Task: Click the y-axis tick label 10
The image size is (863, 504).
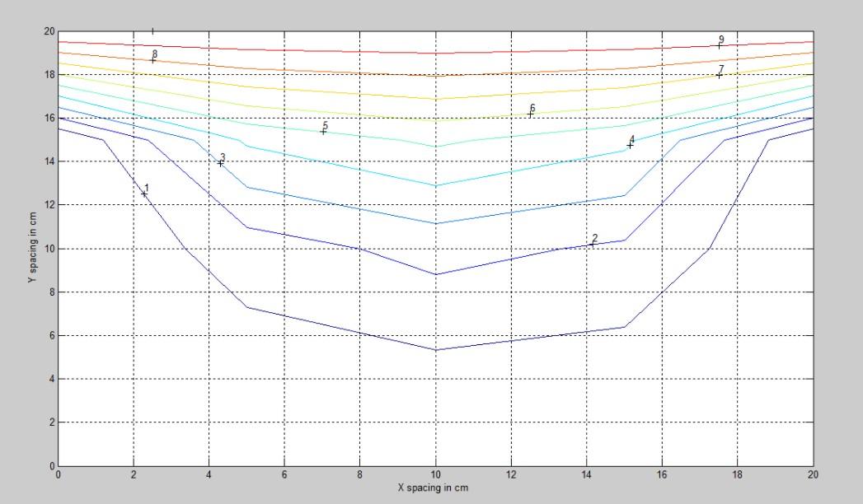Action: coord(49,249)
